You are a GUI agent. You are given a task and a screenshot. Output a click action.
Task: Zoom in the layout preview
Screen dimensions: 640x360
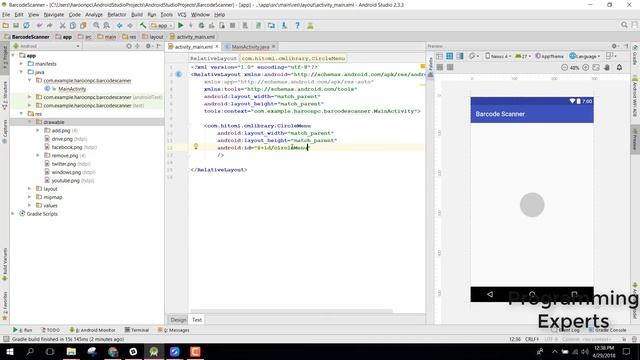point(586,67)
